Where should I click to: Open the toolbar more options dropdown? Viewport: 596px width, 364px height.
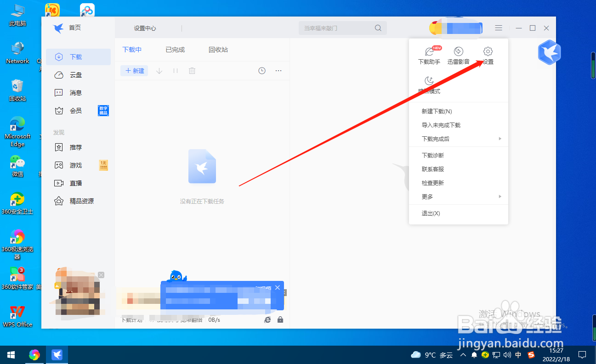[x=278, y=70]
